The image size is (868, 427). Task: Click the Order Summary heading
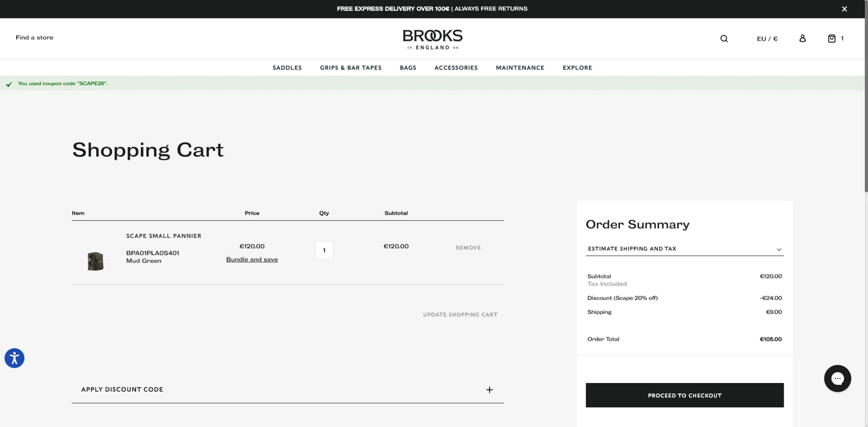click(x=638, y=224)
